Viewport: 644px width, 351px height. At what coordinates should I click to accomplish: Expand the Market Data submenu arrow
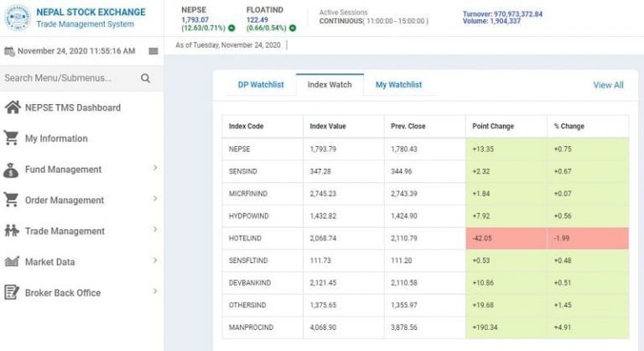pos(155,261)
